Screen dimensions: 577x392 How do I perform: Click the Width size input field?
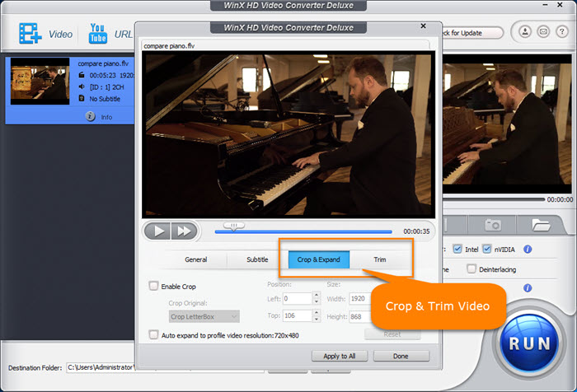pos(361,299)
